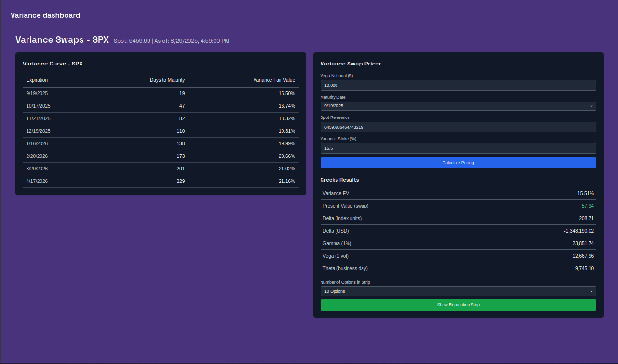This screenshot has width=618, height=364.
Task: Click the Present Value (swap) result row
Action: 458,206
